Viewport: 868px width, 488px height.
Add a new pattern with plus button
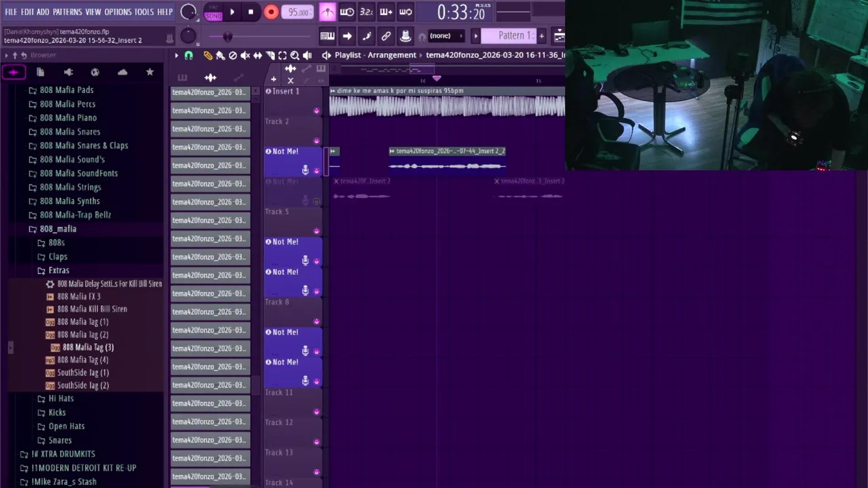click(541, 36)
